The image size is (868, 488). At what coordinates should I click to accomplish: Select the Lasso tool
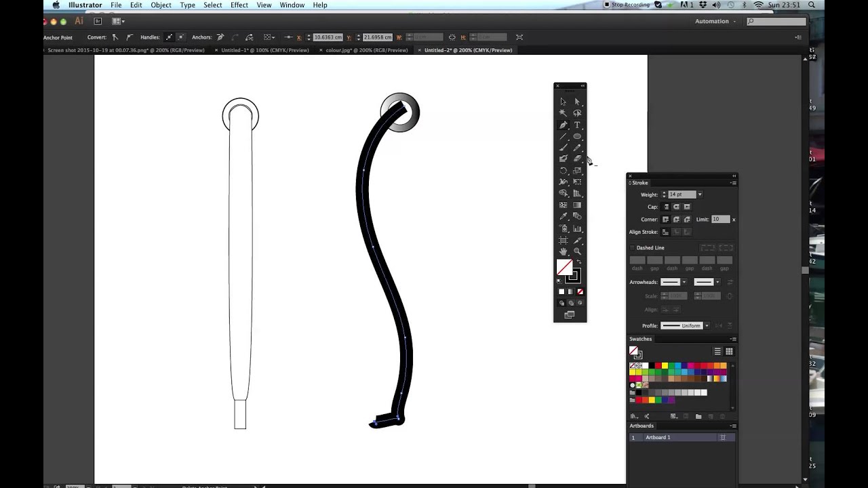[577, 113]
